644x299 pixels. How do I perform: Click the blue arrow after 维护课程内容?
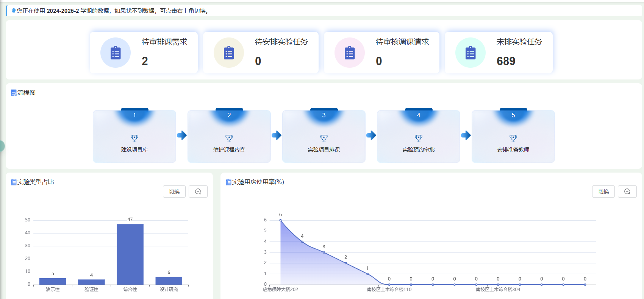tap(277, 135)
